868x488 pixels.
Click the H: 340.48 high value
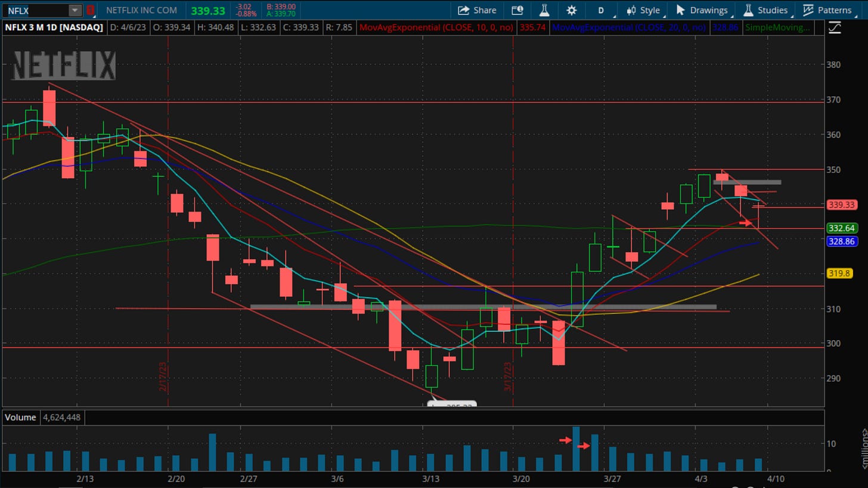pyautogui.click(x=216, y=27)
